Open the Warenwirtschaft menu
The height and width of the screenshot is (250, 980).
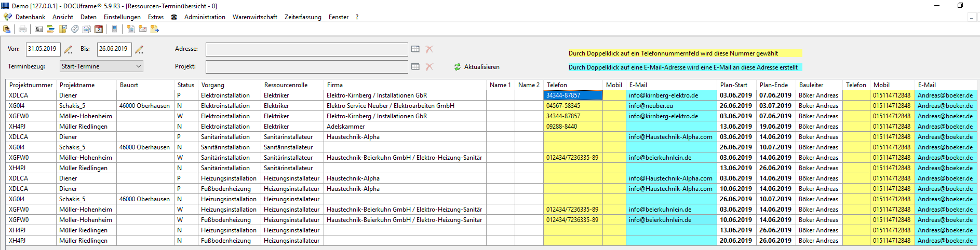click(255, 17)
